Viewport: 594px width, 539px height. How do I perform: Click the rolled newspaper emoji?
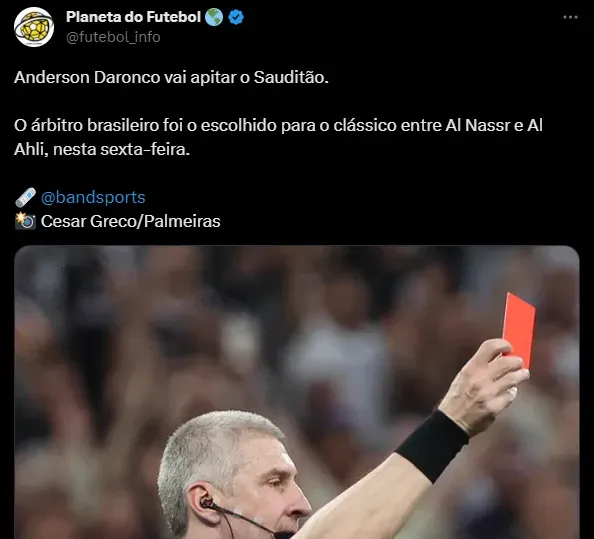point(25,198)
